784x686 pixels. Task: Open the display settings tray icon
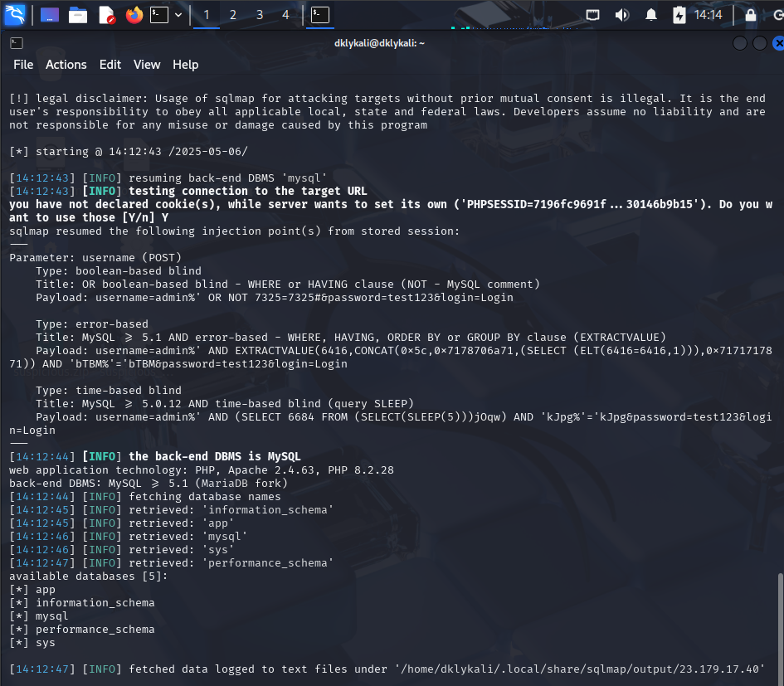pyautogui.click(x=592, y=15)
